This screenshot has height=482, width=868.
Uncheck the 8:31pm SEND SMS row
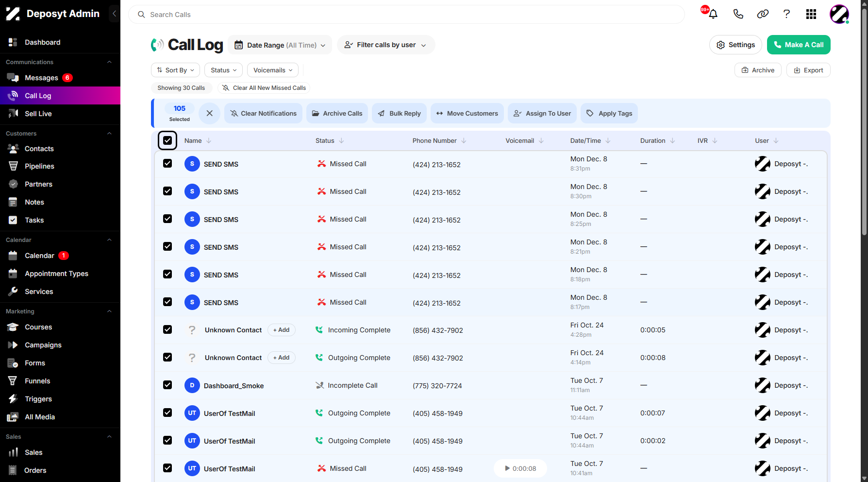coord(167,163)
